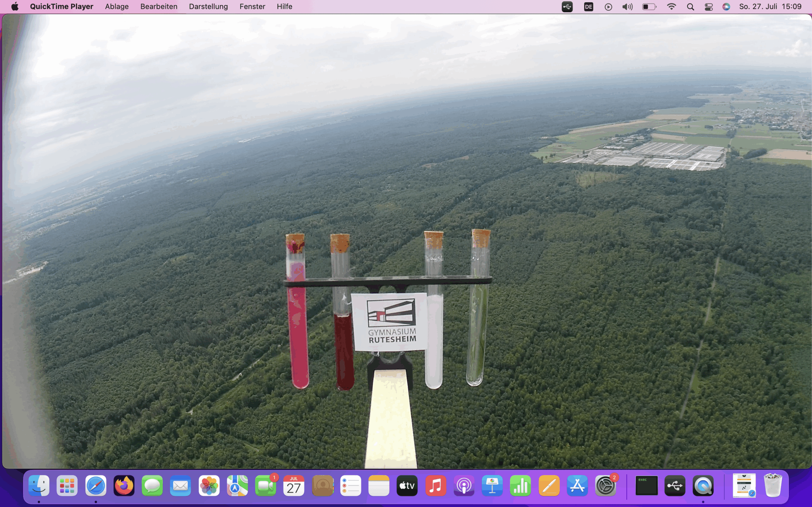
Task: Click the Wi-Fi status icon
Action: click(671, 7)
